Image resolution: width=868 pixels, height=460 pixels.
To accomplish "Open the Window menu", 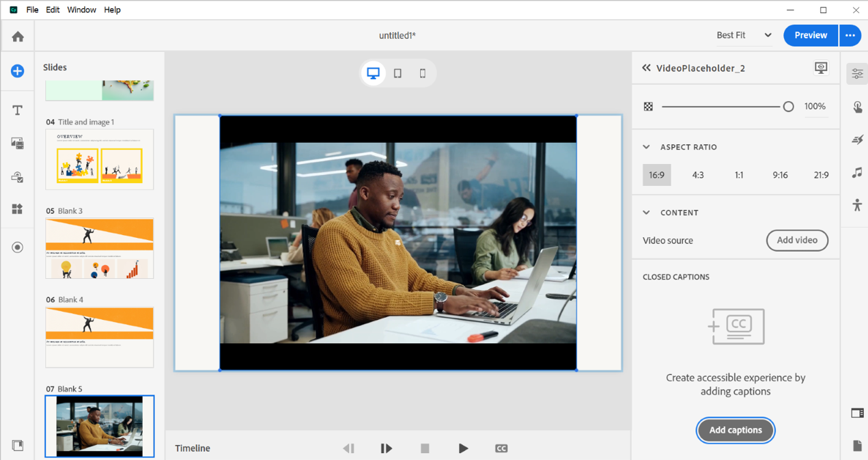I will pyautogui.click(x=81, y=10).
